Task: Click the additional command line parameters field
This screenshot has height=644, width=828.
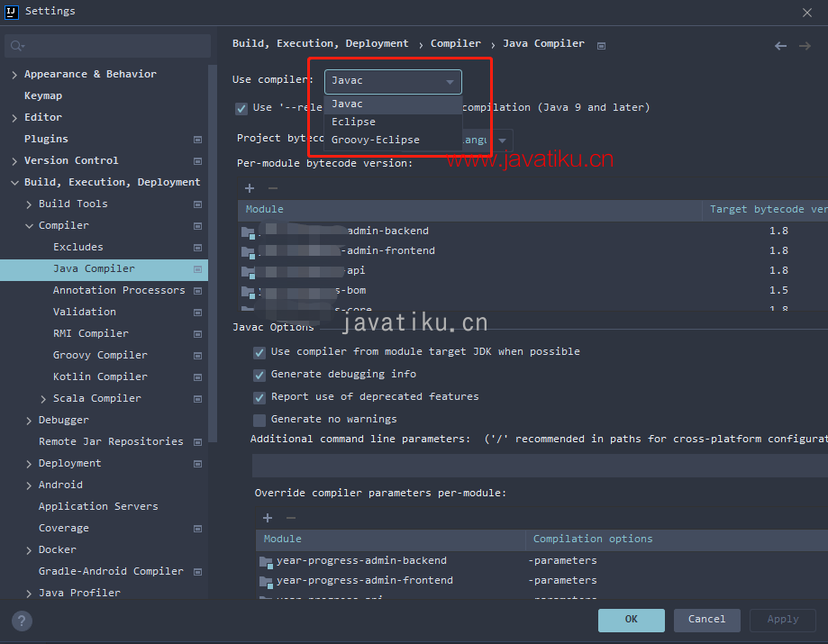Action: [x=540, y=466]
